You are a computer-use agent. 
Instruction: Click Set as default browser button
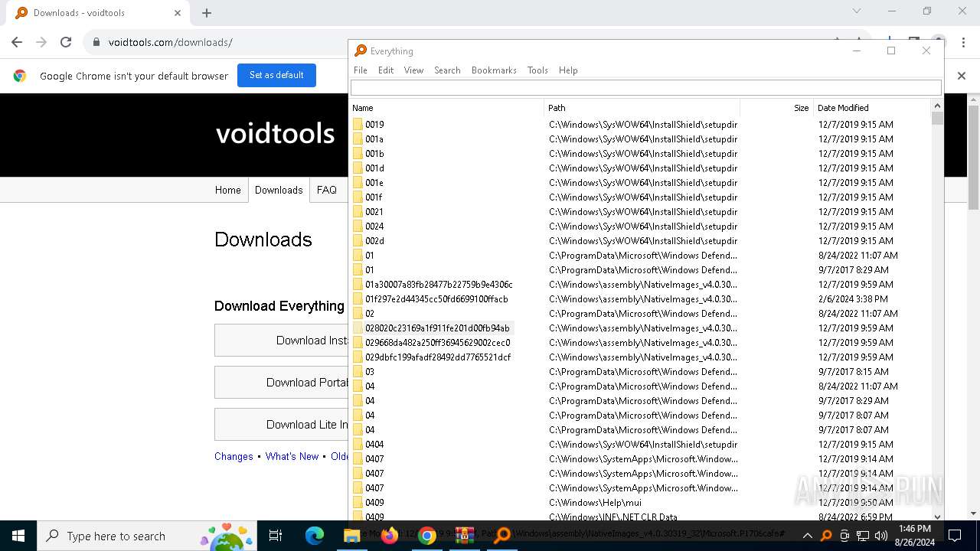coord(276,75)
